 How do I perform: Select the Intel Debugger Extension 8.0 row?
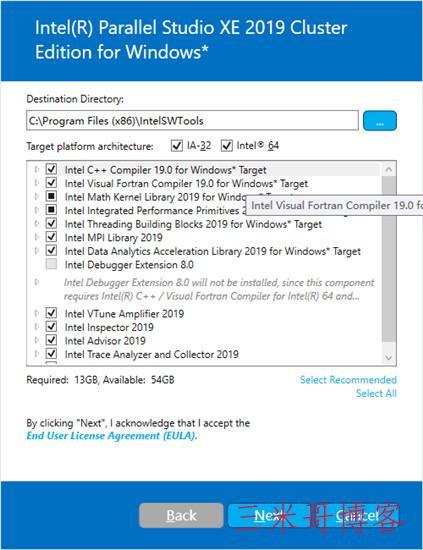click(129, 264)
